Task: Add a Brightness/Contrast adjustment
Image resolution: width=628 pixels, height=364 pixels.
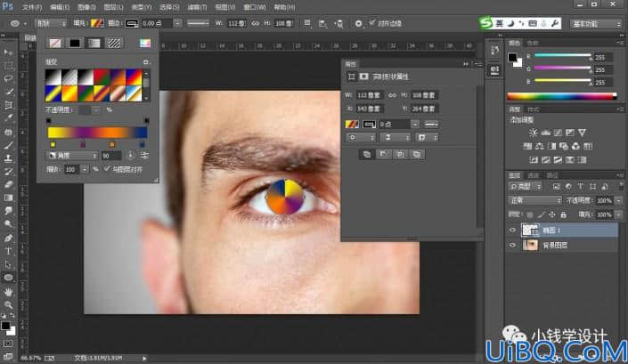Action: [x=533, y=133]
